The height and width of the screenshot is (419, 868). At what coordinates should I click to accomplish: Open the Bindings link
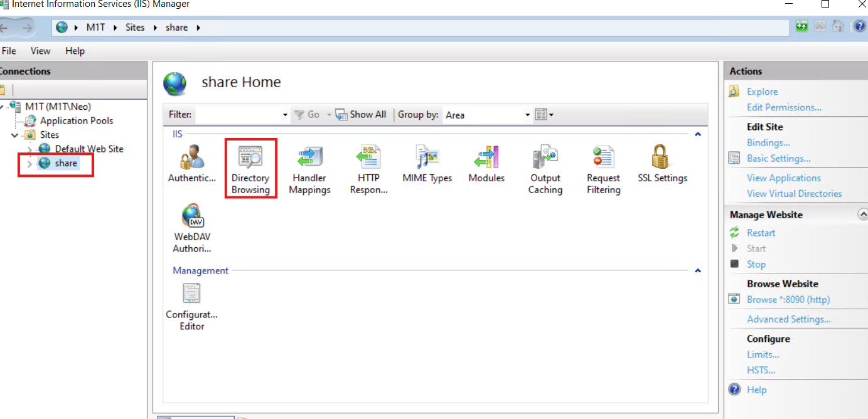[x=768, y=142]
